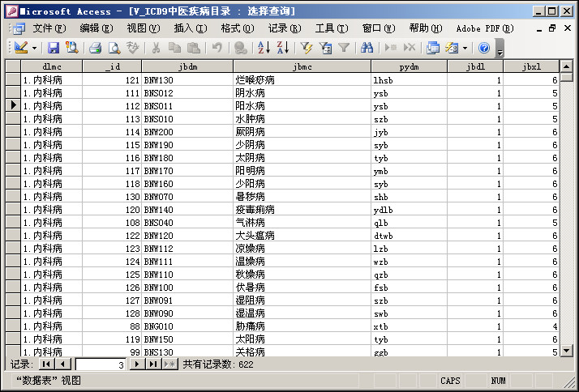Open the View mode dropdown arrow

[x=34, y=48]
